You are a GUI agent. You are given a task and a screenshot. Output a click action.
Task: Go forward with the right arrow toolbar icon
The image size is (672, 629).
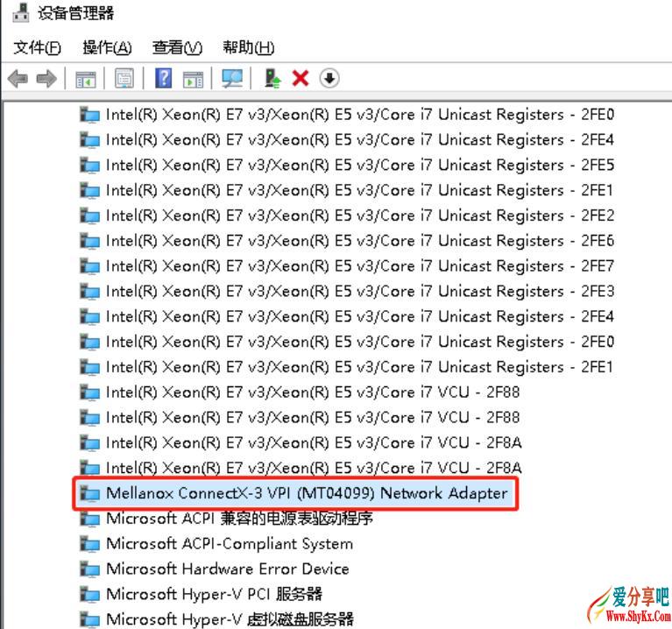46,79
